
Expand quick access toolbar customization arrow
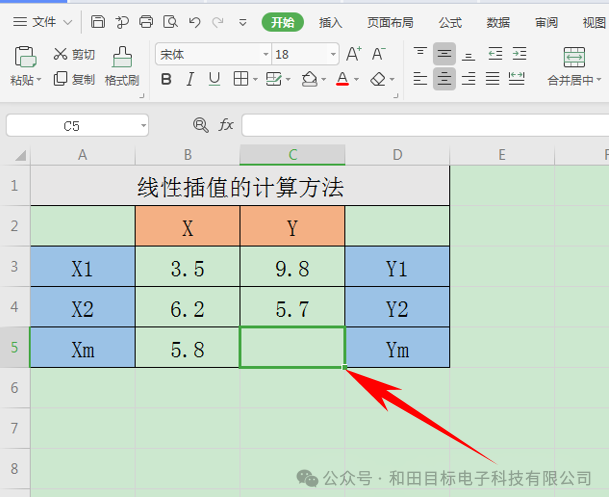pyautogui.click(x=243, y=23)
